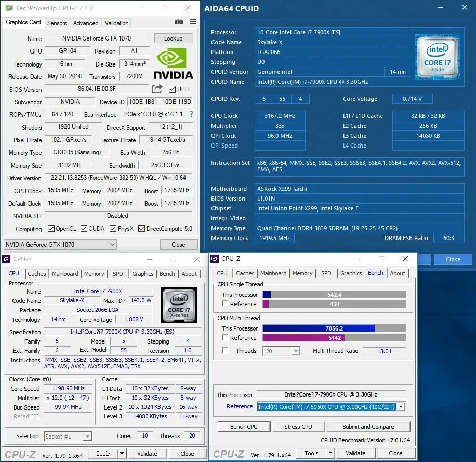This screenshot has height=462, width=476.
Task: Toggle the UEFI checkbox in GPU-Z
Action: pyautogui.click(x=172, y=89)
